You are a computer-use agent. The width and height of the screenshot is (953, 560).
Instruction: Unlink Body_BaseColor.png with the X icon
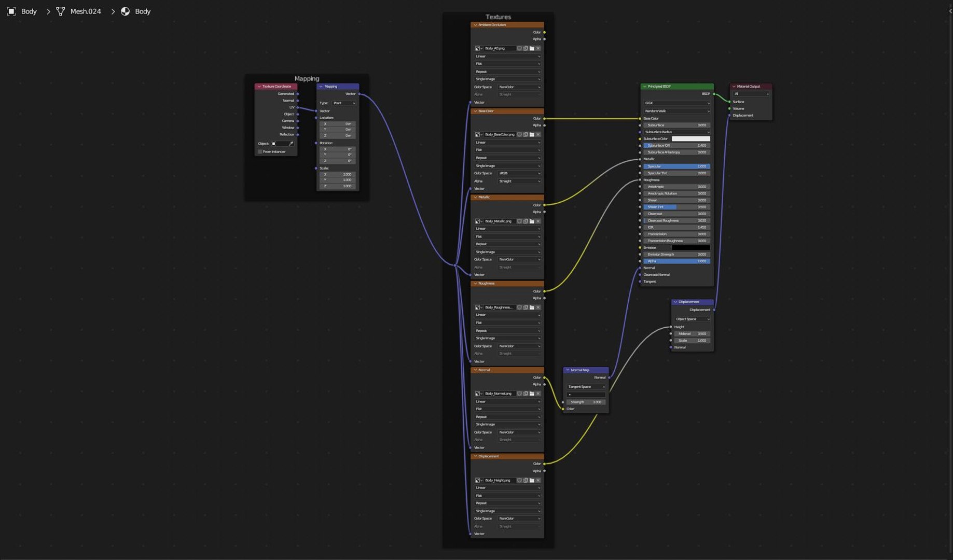(538, 134)
